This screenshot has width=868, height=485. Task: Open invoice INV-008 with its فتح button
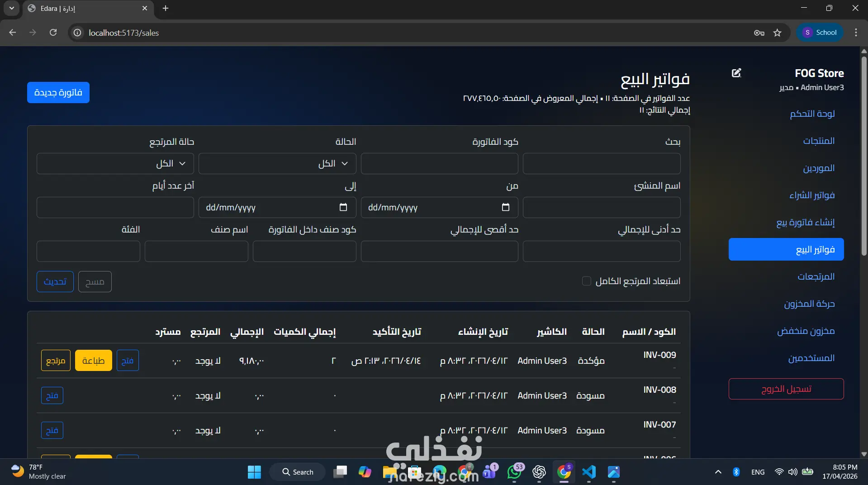tap(52, 395)
